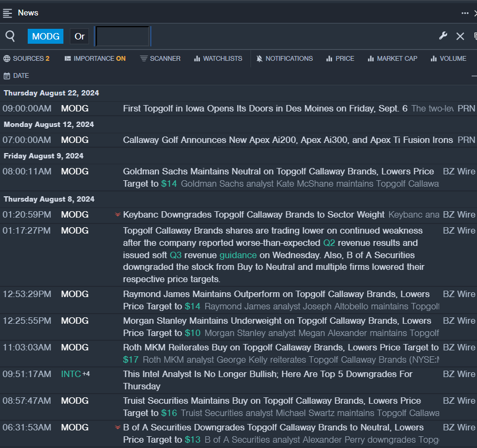Open the Market Cap filter
This screenshot has width=477, height=448.
(392, 59)
